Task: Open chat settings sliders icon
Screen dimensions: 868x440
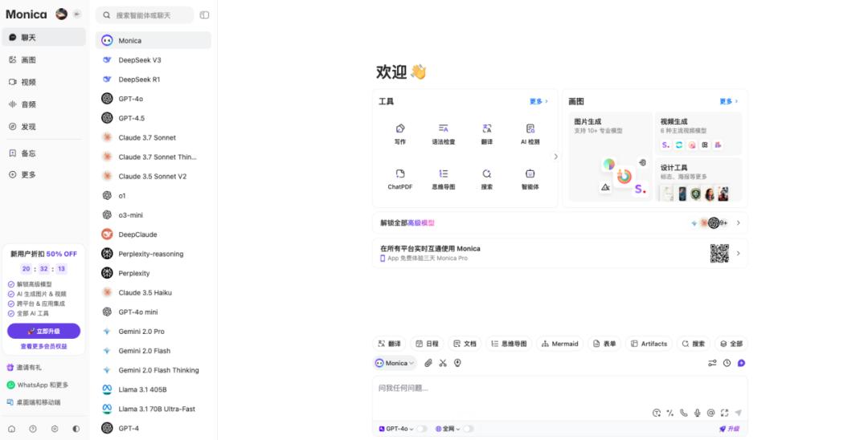Action: point(712,363)
